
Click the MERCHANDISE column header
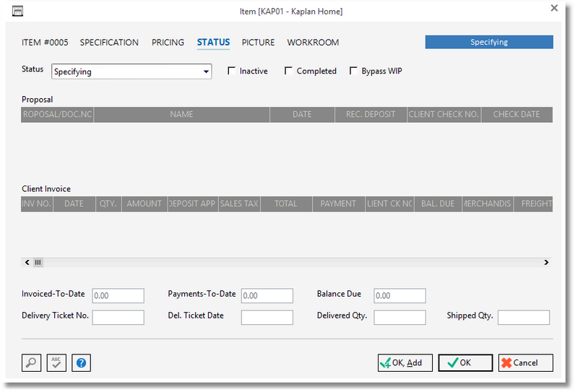[x=488, y=204]
